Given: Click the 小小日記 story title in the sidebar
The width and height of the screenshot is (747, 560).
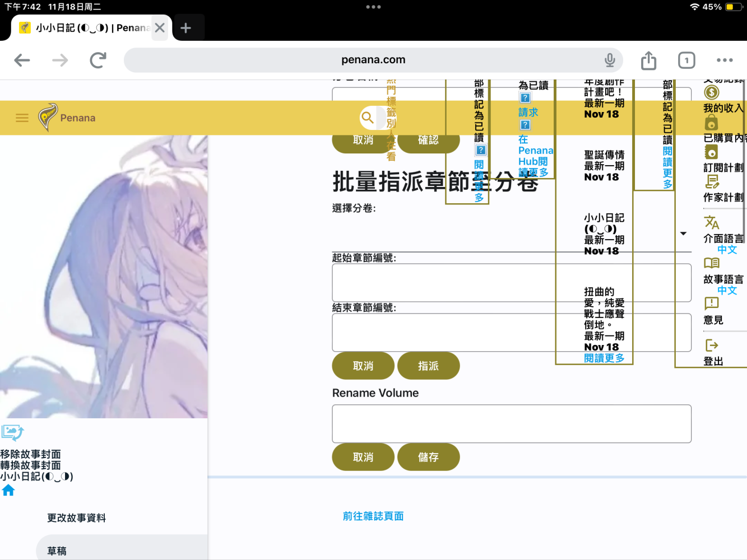Looking at the screenshot, I should click(x=37, y=477).
